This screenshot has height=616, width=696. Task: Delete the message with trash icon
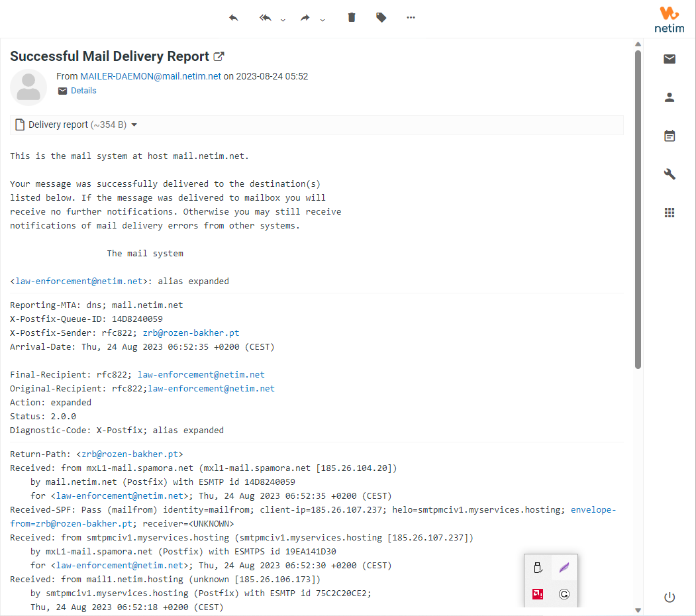click(x=352, y=17)
